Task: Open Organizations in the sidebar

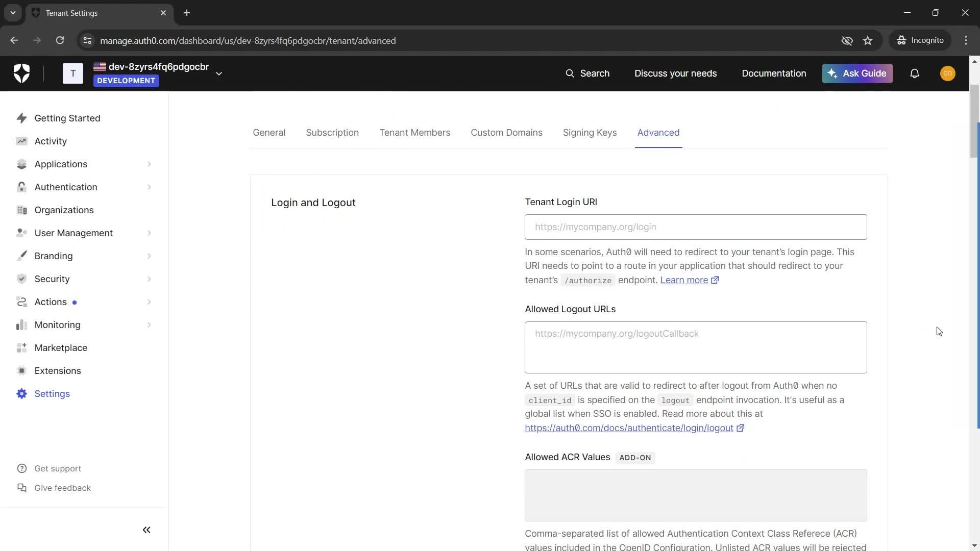Action: (x=64, y=210)
